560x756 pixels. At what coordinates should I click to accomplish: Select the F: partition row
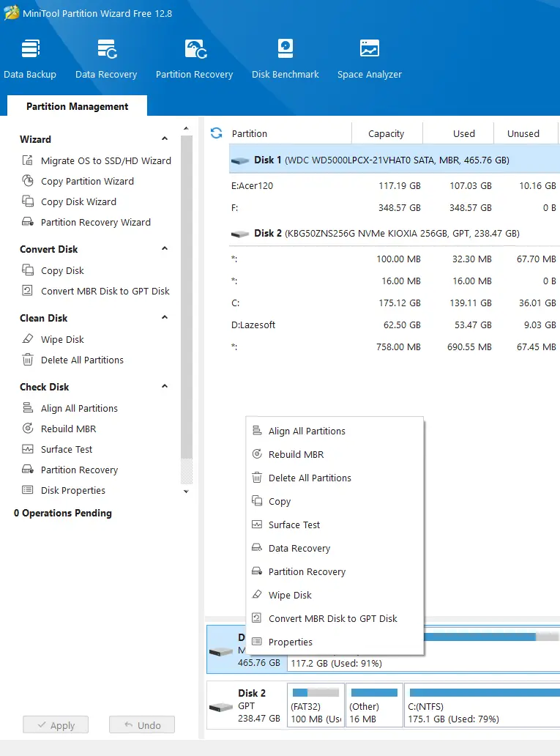(x=395, y=208)
